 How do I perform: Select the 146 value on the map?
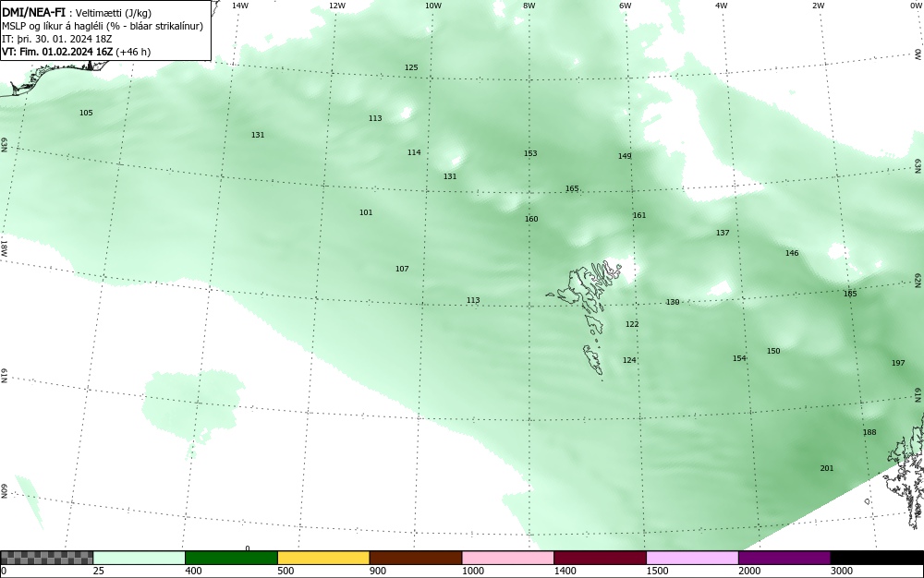(792, 253)
